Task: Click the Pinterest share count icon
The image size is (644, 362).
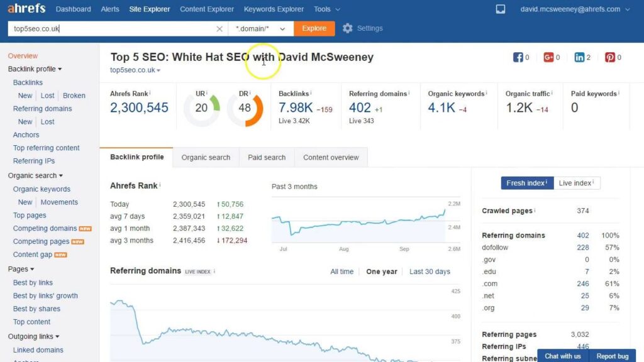Action: pyautogui.click(x=610, y=57)
